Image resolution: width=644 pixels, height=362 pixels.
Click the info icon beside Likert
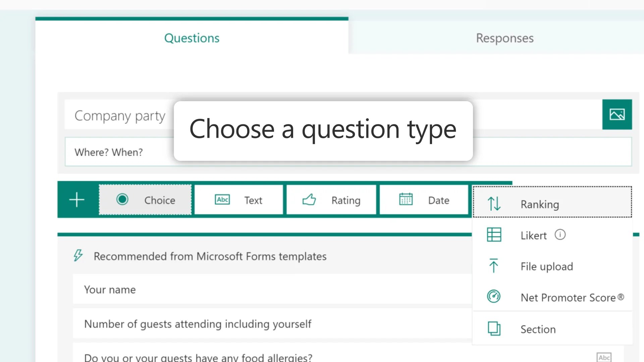pos(560,235)
